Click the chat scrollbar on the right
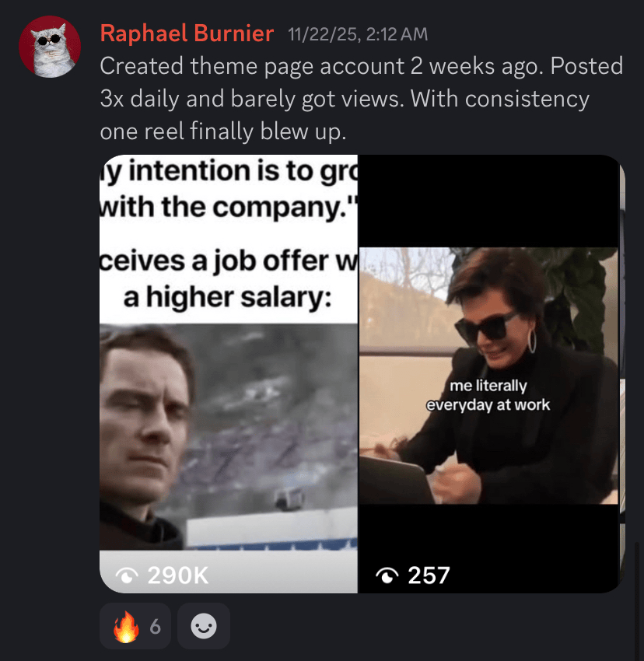Screen dimensions: 644x661 tap(638, 600)
